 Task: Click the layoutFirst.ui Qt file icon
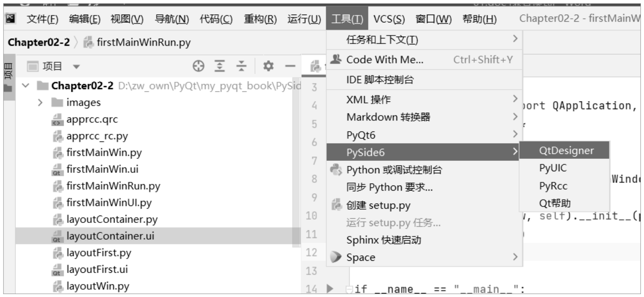57,270
